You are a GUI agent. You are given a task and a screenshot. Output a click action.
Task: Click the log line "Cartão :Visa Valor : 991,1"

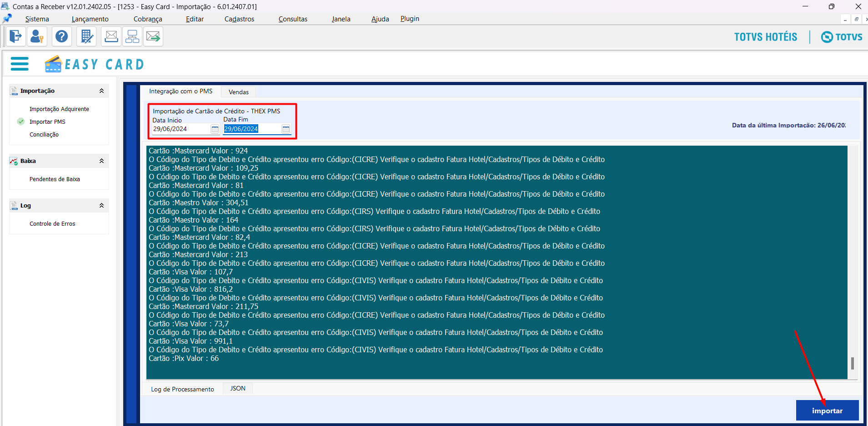tap(191, 341)
